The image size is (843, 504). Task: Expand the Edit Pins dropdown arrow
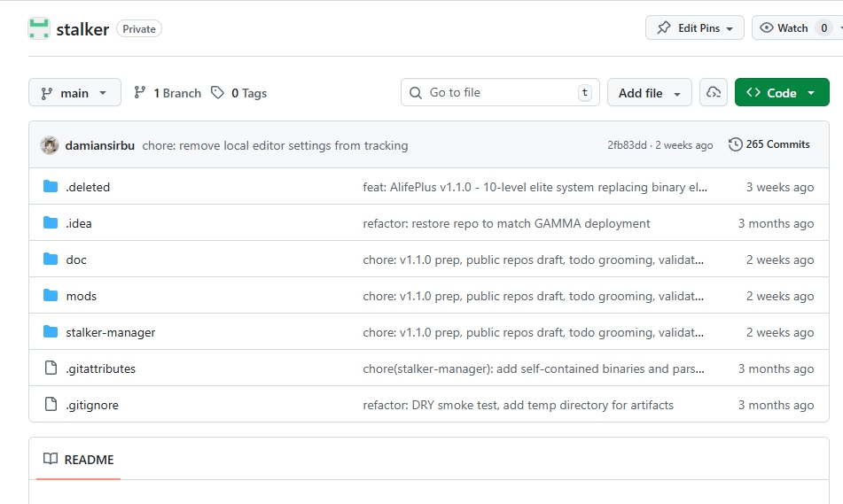click(x=730, y=29)
